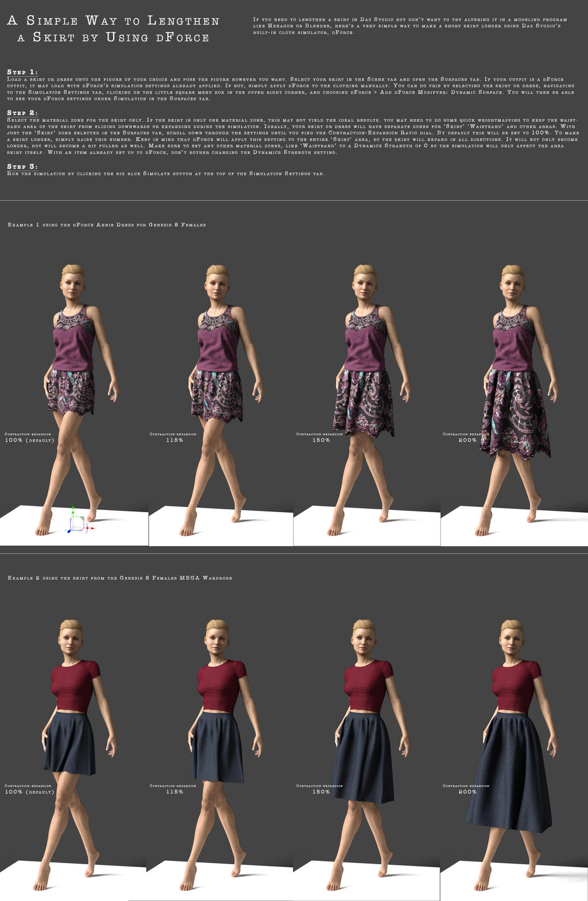
Task: Click the '100% (default)' label in Example 2
Action: pyautogui.click(x=29, y=792)
